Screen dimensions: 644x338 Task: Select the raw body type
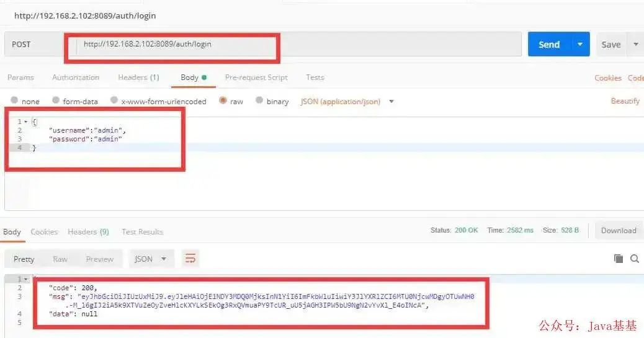pyautogui.click(x=223, y=100)
